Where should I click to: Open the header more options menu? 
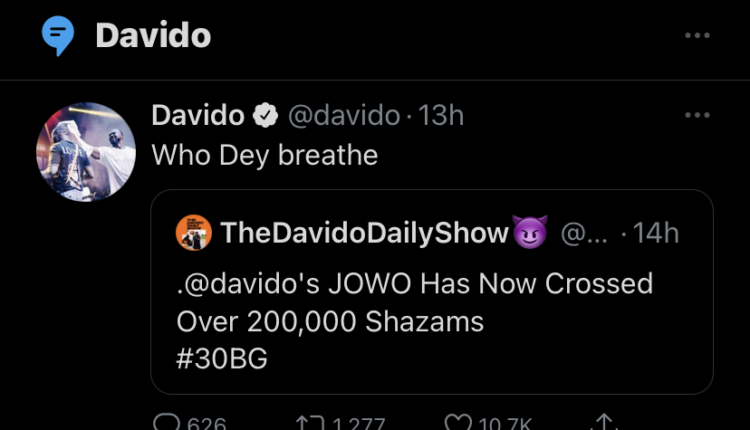(x=696, y=36)
